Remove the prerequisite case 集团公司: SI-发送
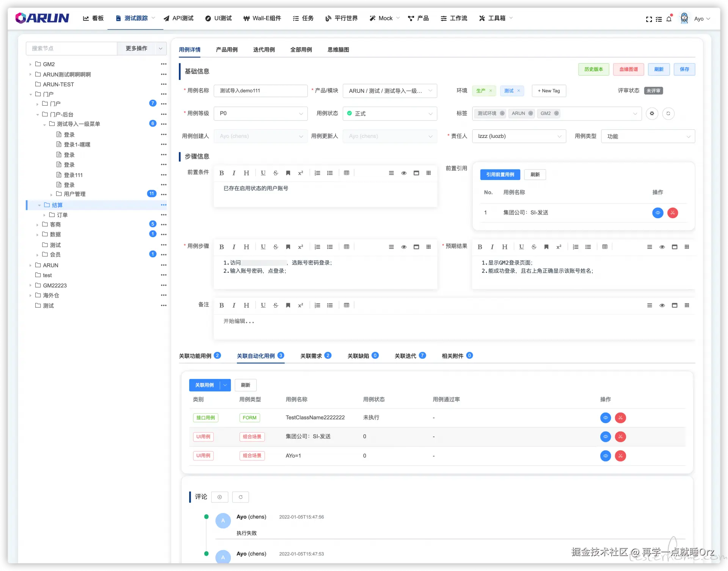The height and width of the screenshot is (571, 728). pyautogui.click(x=672, y=213)
